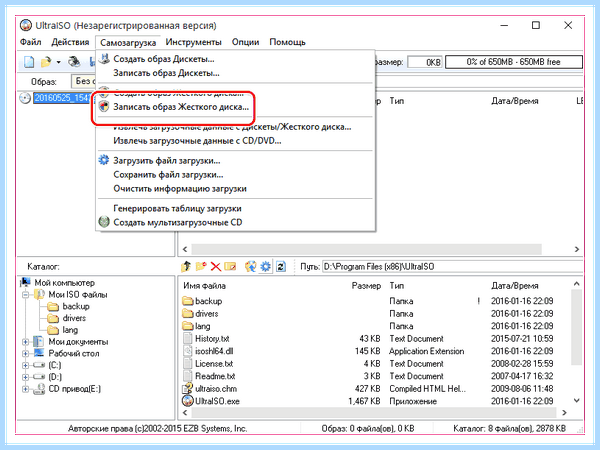Open the Действия menu
This screenshot has width=600, height=450.
tap(70, 42)
